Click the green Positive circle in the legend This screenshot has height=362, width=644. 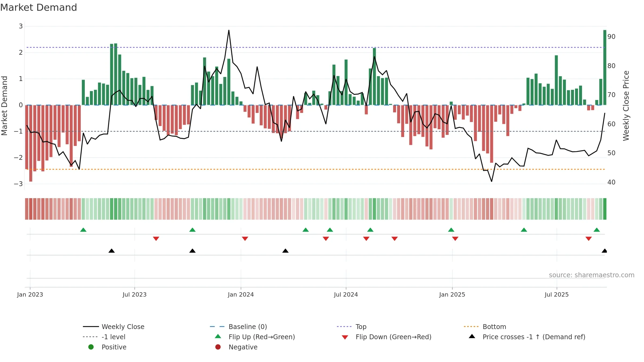[91, 347]
